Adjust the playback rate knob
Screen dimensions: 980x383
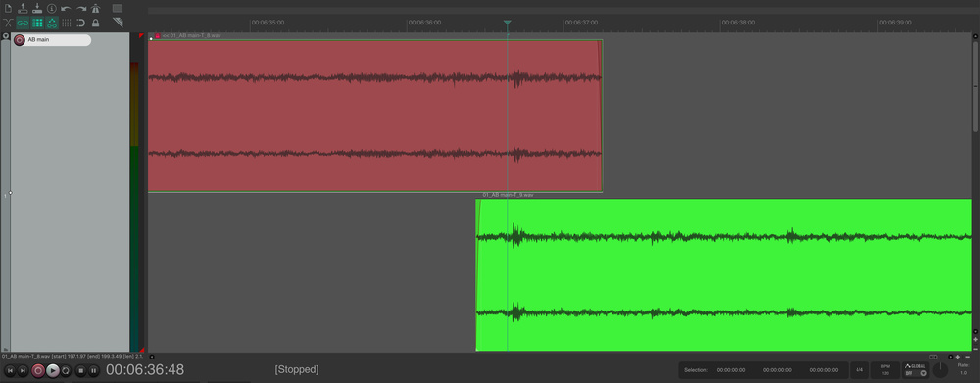(940, 370)
